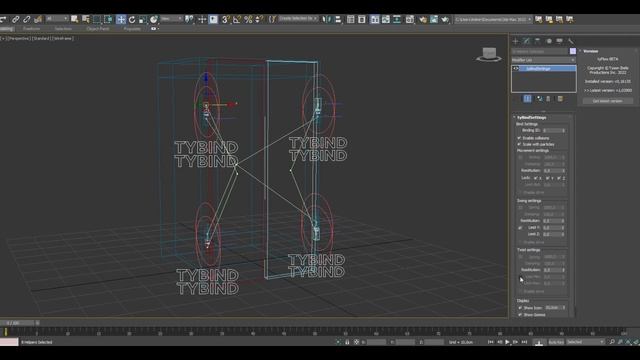Viewport: 640px width, 360px height.
Task: Click the object color swatch
Action: (573, 51)
